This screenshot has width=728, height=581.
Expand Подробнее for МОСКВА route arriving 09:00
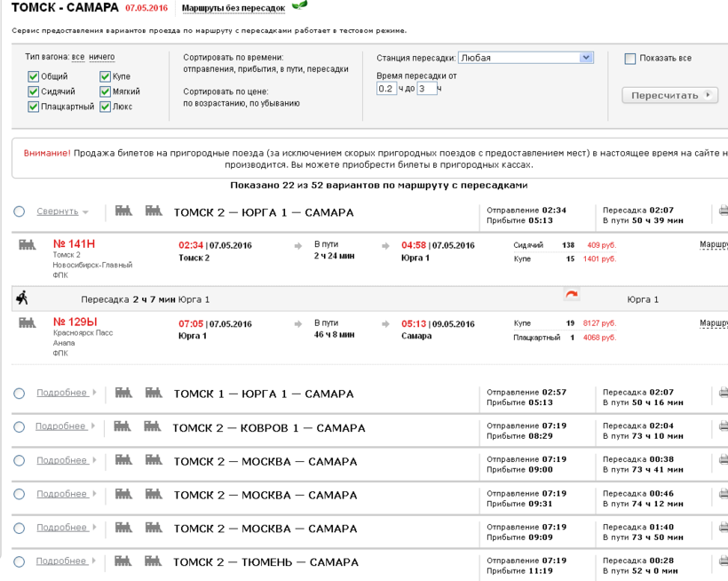coord(62,460)
